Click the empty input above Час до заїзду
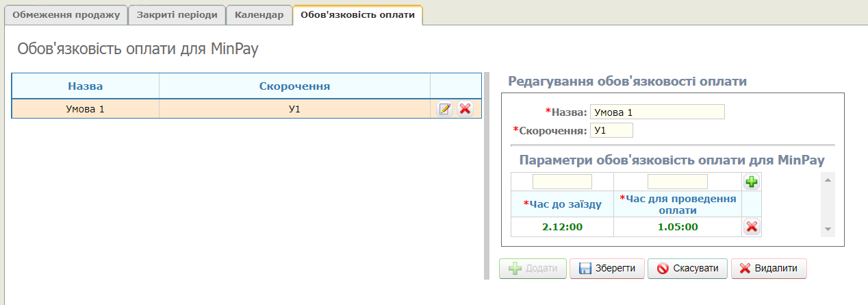Screen dimensions: 868x305 click(x=562, y=182)
